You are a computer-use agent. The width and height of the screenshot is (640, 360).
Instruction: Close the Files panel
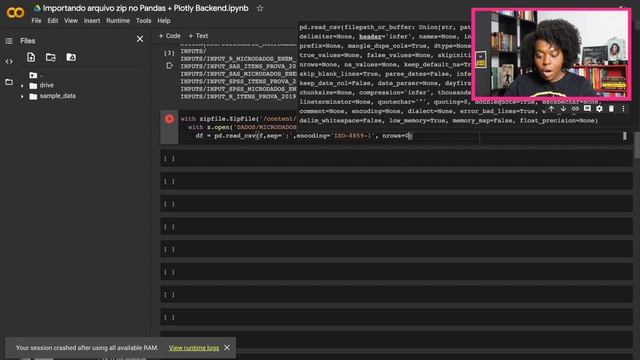coord(140,39)
